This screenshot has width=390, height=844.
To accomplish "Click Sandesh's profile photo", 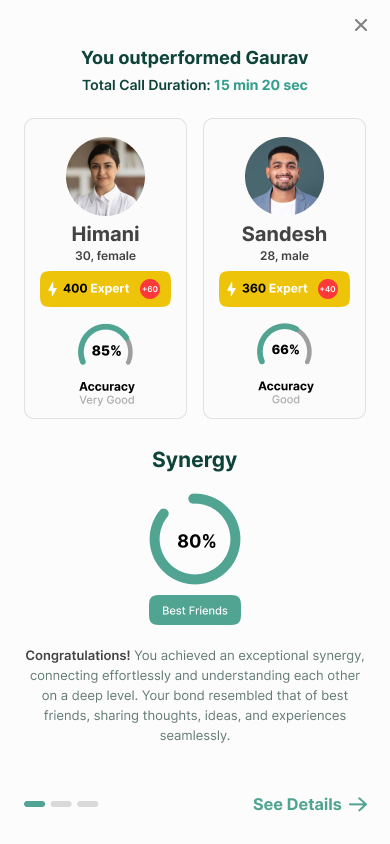I will click(x=285, y=176).
